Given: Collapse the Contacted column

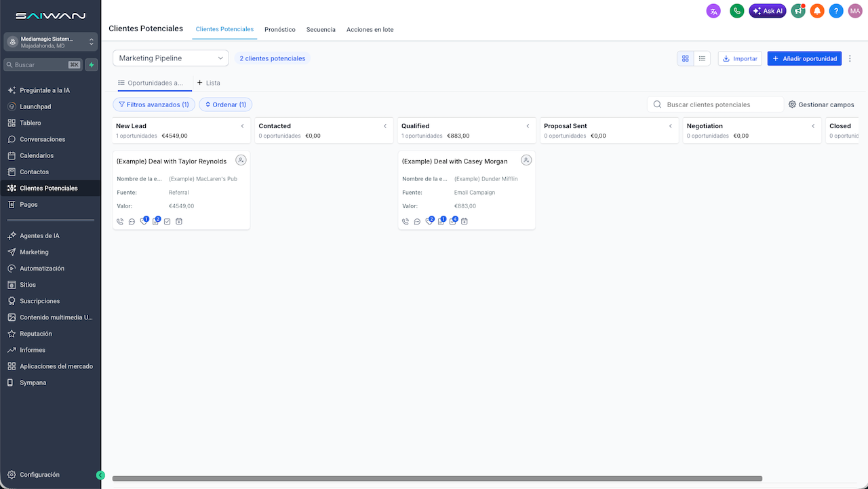Looking at the screenshot, I should click(385, 126).
